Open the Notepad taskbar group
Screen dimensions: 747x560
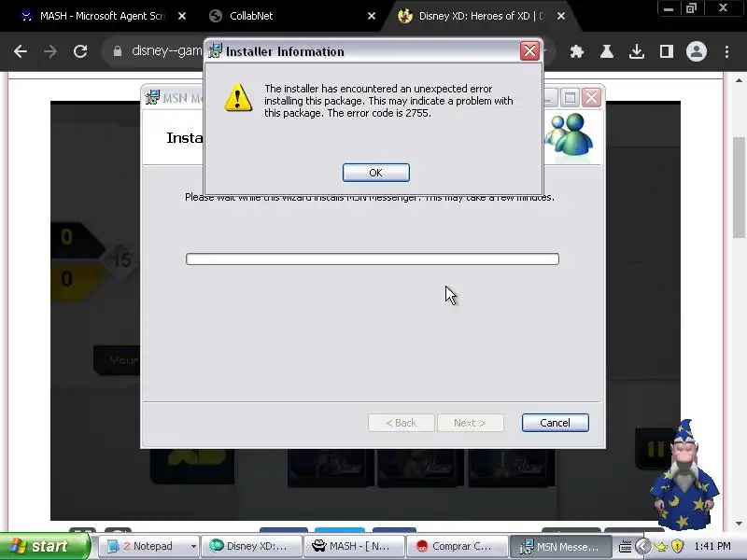tap(149, 546)
